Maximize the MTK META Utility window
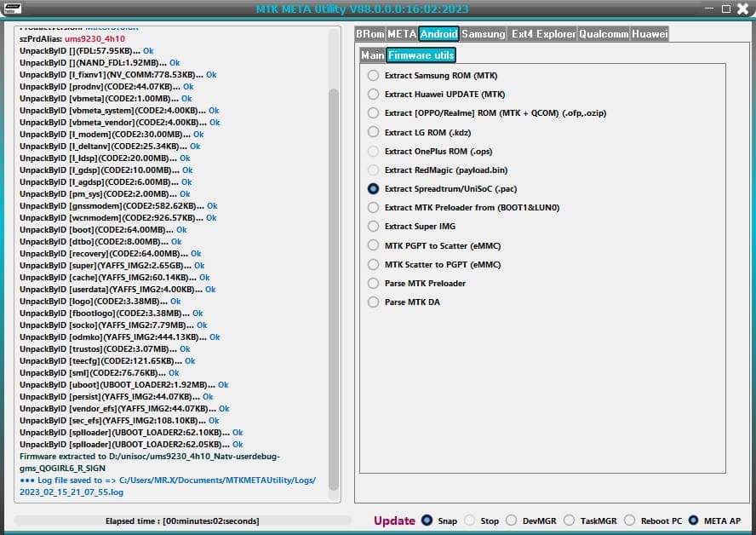Screen dimensions: 756x535 tap(725, 9)
